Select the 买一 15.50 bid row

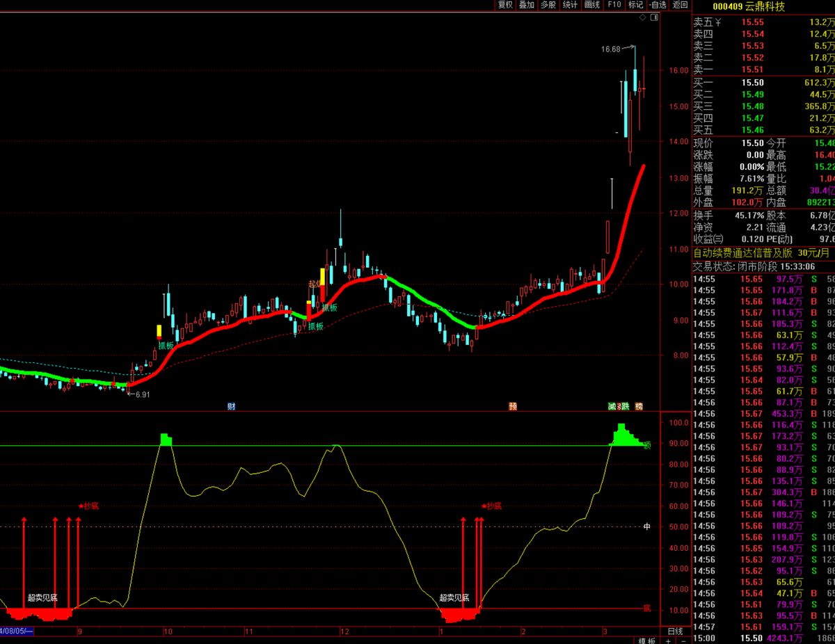pos(763,83)
